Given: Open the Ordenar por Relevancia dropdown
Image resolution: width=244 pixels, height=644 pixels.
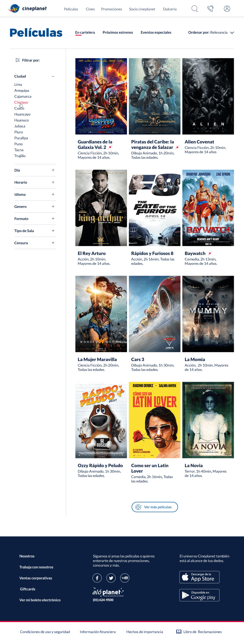Looking at the screenshot, I should pyautogui.click(x=211, y=32).
